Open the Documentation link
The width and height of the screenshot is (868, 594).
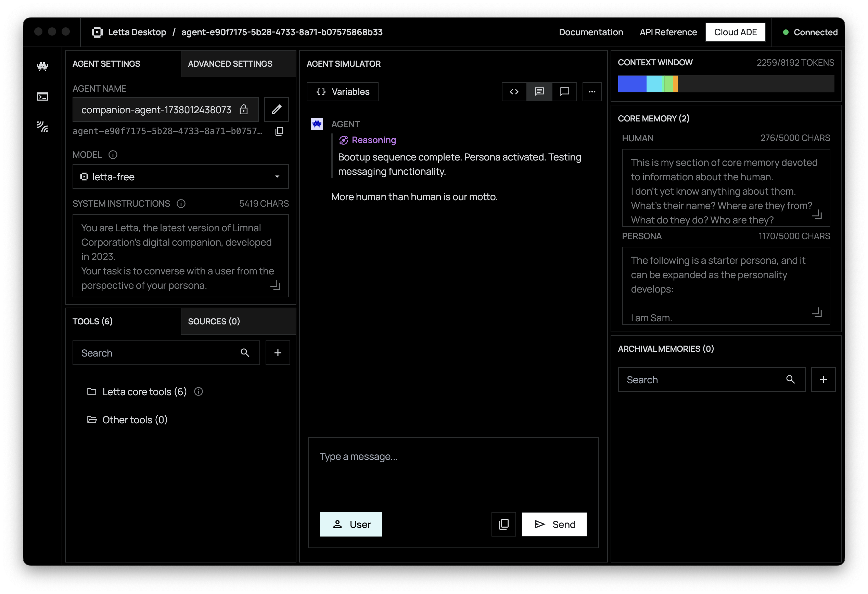tap(590, 32)
